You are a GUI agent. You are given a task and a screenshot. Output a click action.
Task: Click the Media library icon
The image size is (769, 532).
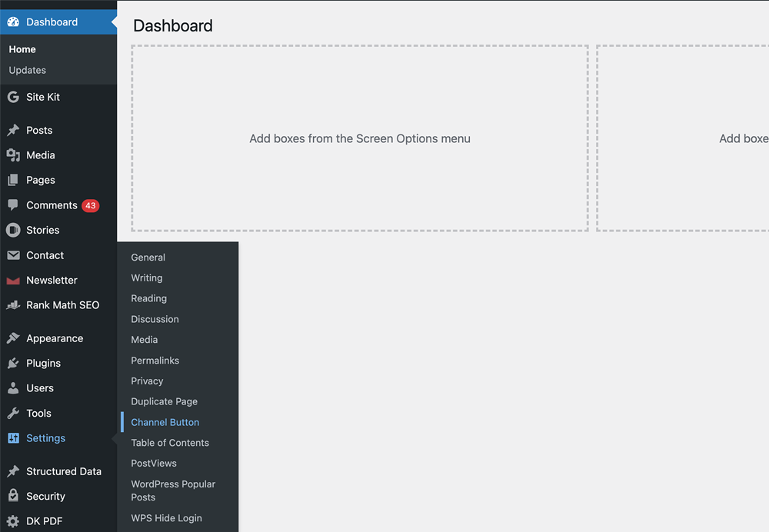(13, 155)
